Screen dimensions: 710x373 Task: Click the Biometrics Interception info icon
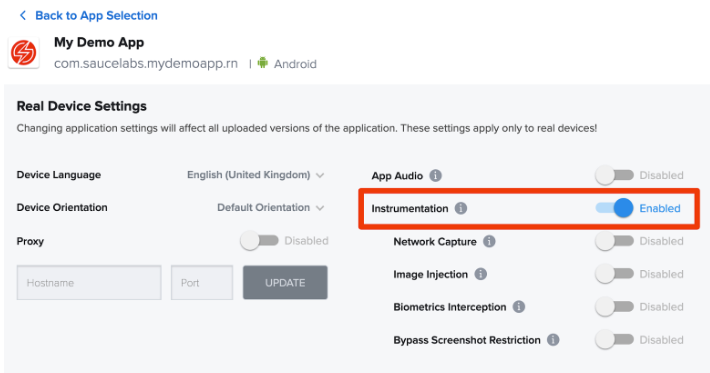pos(518,307)
